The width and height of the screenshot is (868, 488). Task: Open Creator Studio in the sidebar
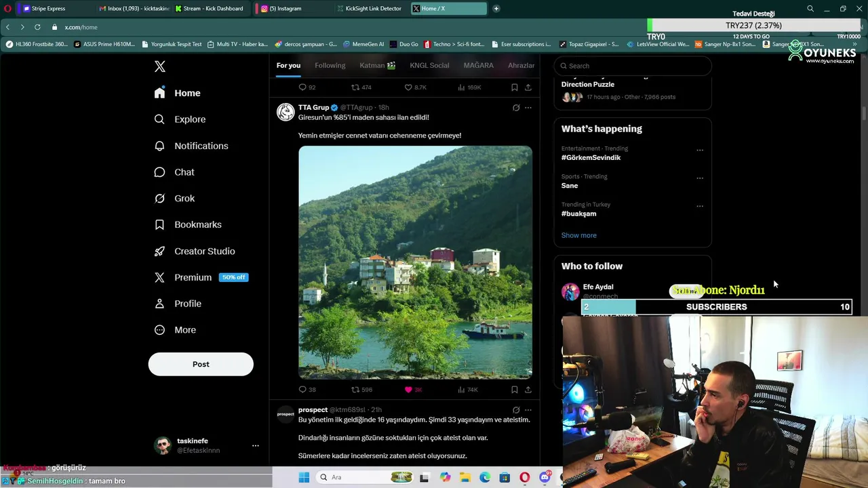point(195,251)
